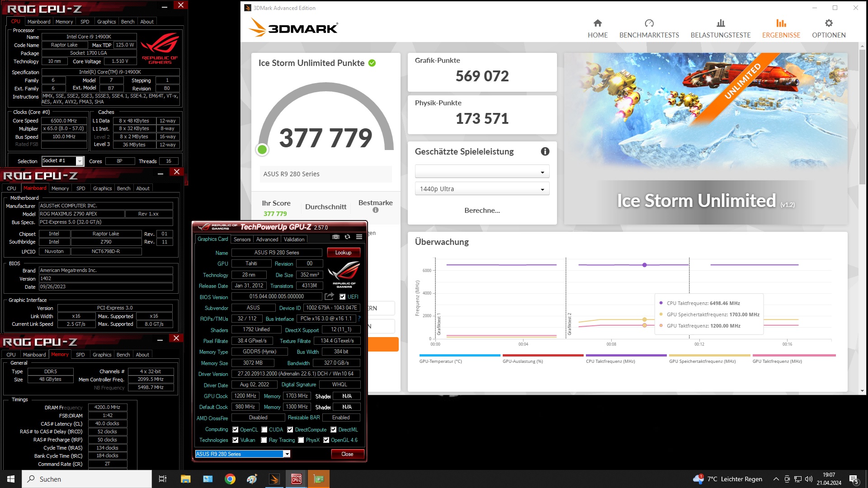This screenshot has width=868, height=488.
Task: Switch to the SPD tab in top CPU-Z window
Action: [x=85, y=22]
